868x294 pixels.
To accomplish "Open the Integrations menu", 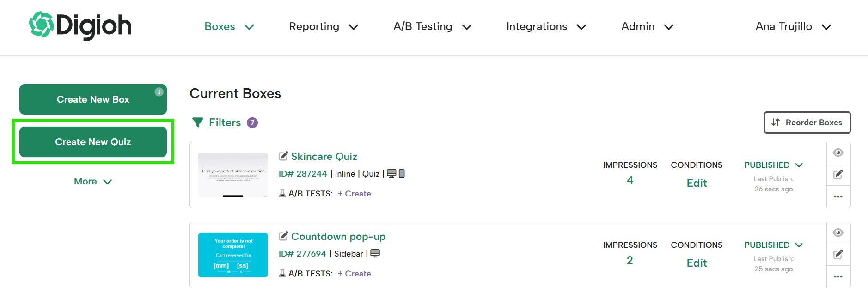I will point(546,26).
